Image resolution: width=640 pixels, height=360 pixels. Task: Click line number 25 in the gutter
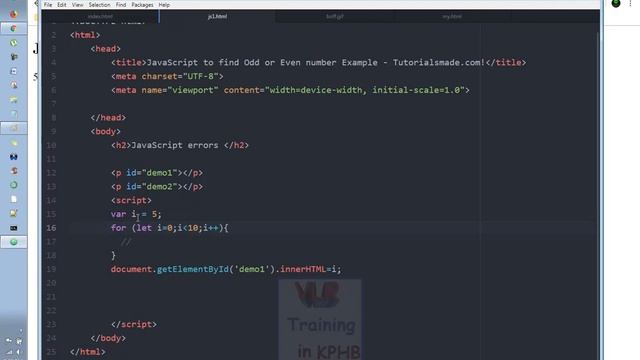(x=51, y=352)
